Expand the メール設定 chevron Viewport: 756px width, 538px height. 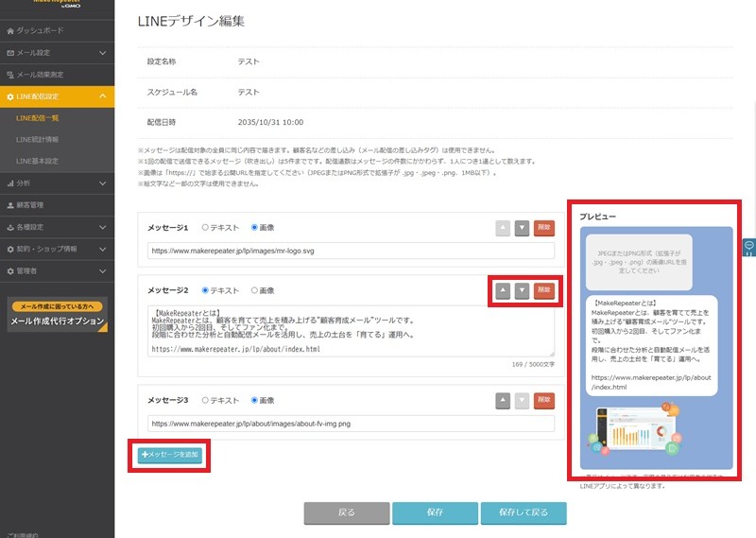pos(102,53)
